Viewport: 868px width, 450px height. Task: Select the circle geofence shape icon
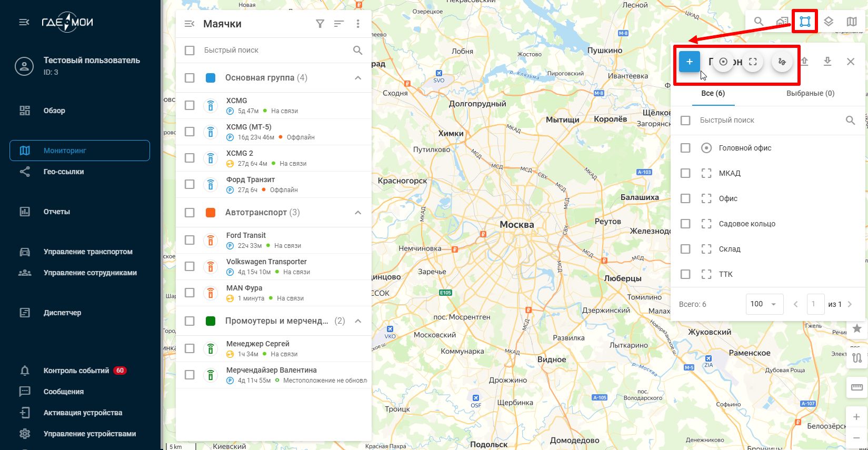pos(723,62)
